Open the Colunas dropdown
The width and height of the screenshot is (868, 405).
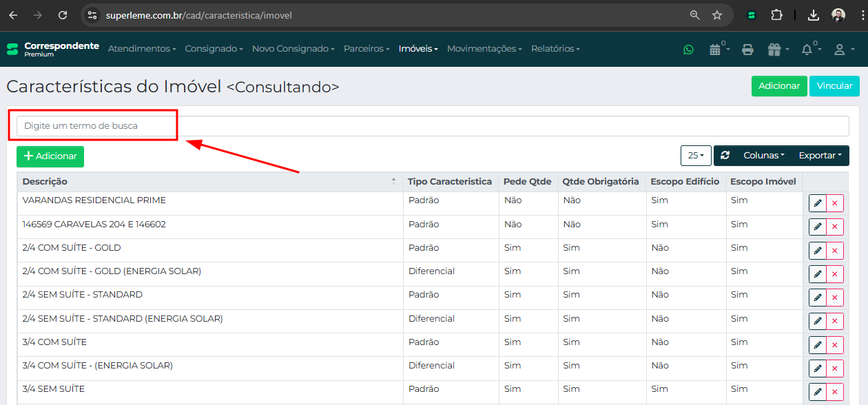pyautogui.click(x=763, y=156)
